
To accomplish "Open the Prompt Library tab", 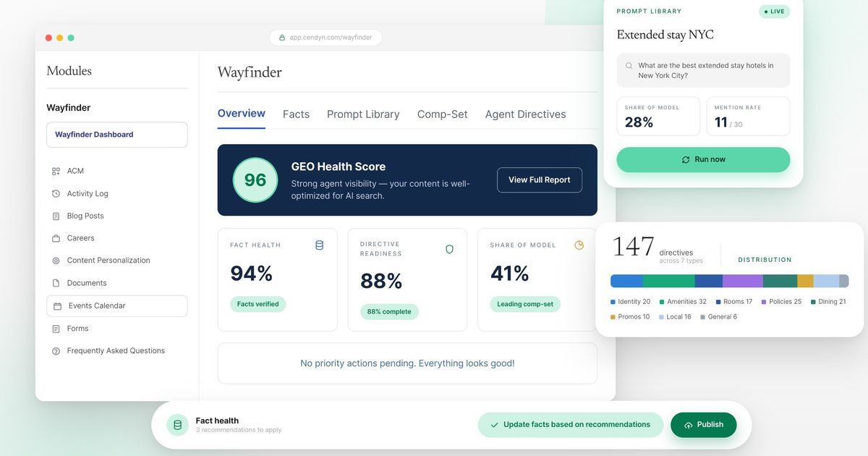I will pyautogui.click(x=363, y=114).
